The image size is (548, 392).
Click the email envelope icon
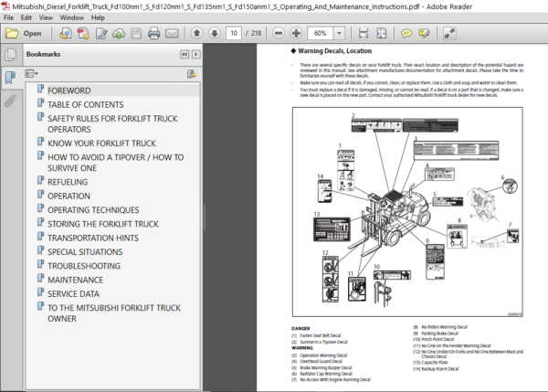172,34
